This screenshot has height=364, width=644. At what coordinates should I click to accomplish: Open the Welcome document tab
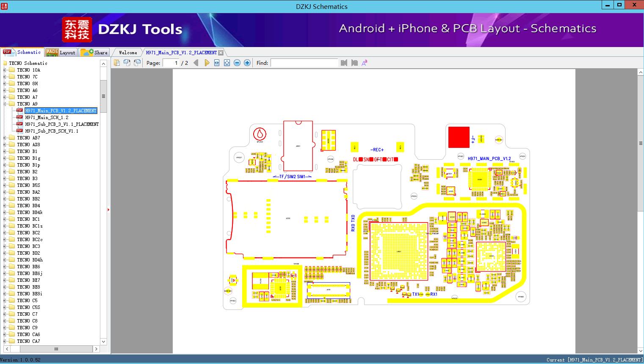(128, 53)
